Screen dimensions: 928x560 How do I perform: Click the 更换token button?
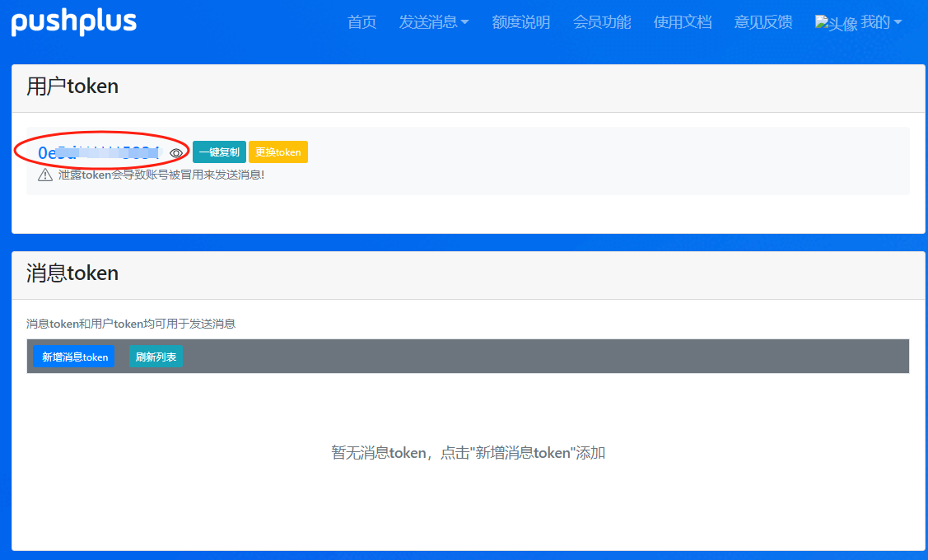pos(278,152)
